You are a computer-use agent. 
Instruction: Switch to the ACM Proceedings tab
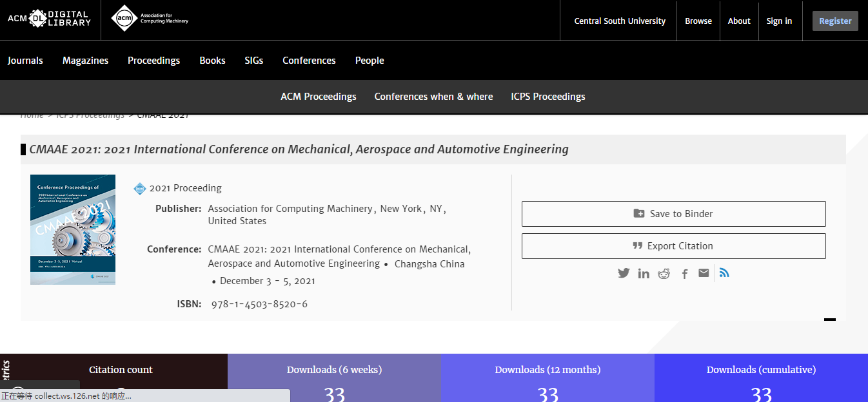[319, 97]
